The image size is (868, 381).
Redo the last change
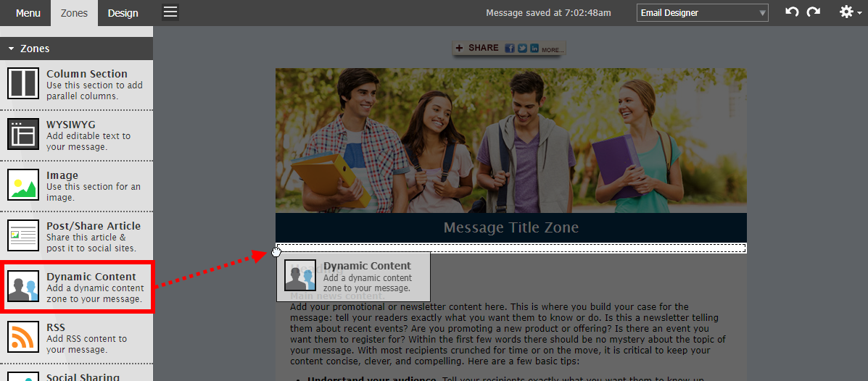(813, 12)
